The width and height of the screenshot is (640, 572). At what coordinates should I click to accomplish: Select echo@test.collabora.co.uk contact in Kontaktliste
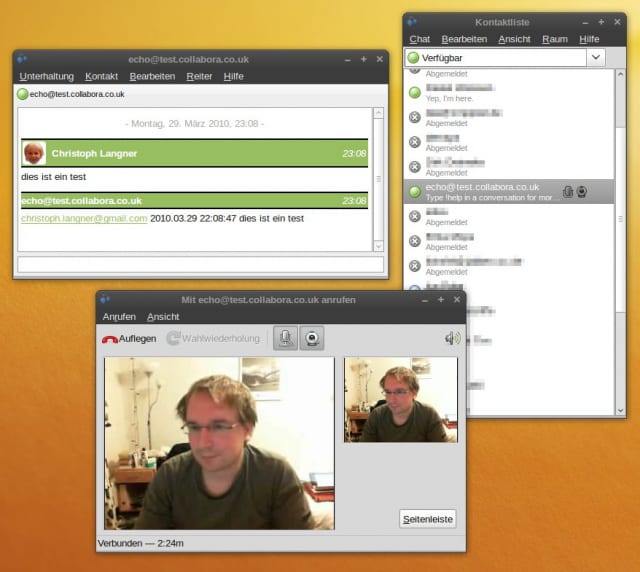pos(509,191)
